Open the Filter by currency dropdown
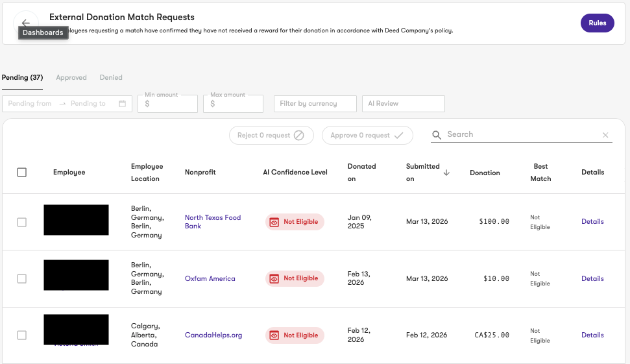This screenshot has width=630, height=364. 315,104
